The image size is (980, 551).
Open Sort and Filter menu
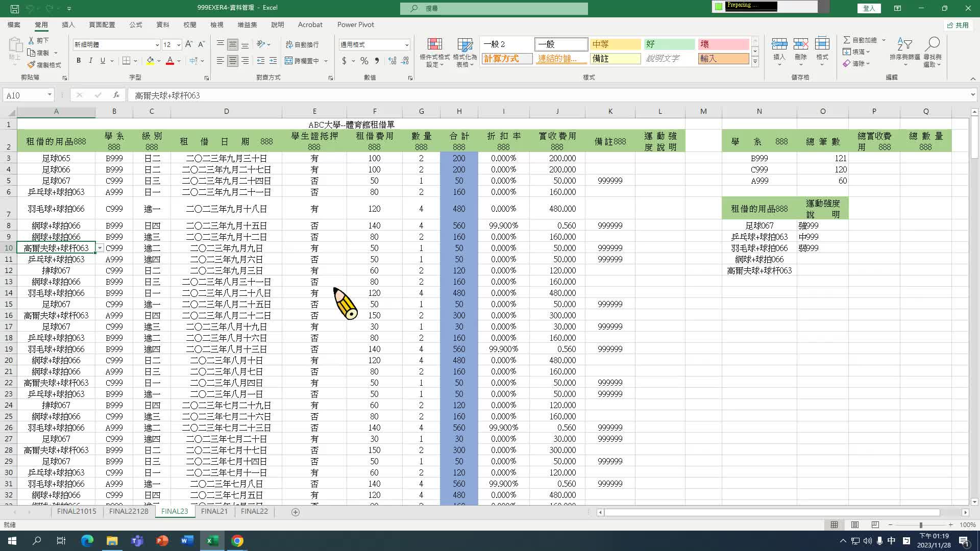pos(904,51)
